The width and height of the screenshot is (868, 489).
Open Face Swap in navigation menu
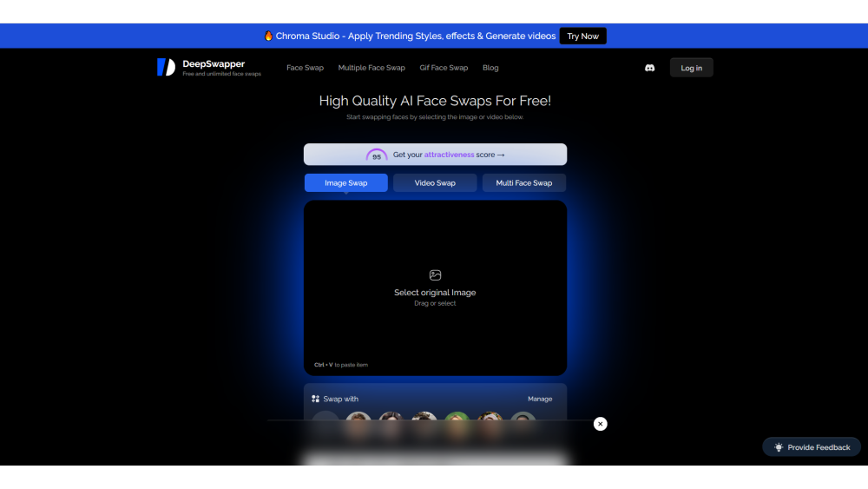click(x=305, y=68)
